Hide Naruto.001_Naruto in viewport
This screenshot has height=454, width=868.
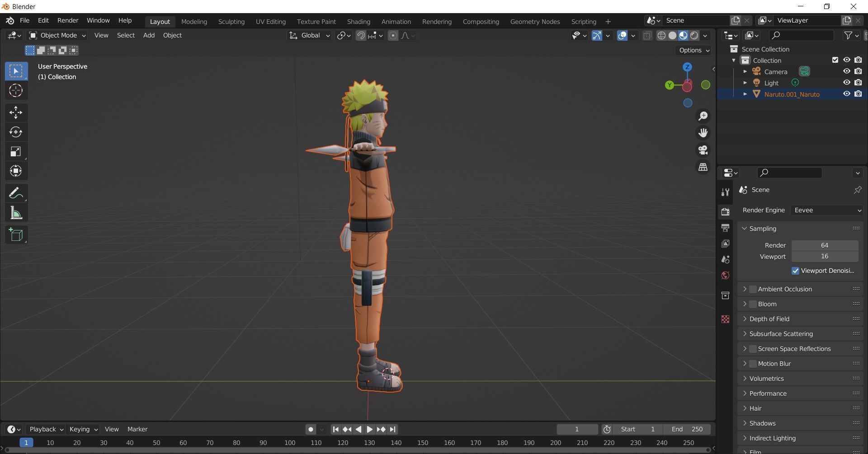tap(847, 94)
